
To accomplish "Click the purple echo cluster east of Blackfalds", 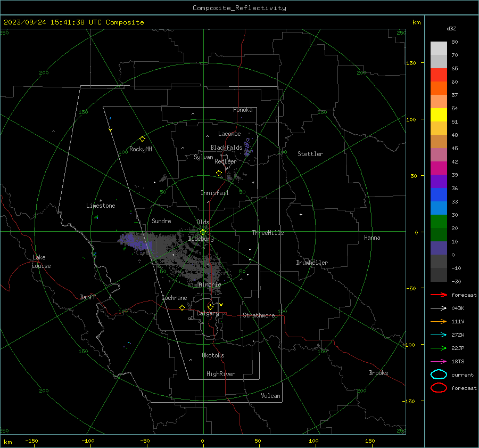I will click(x=247, y=147).
